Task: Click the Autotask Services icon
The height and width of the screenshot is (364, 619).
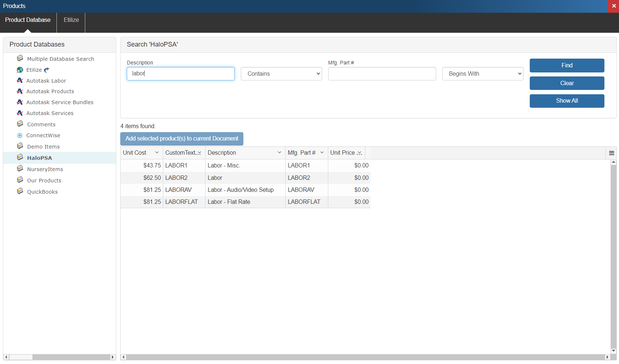Action: [20, 113]
